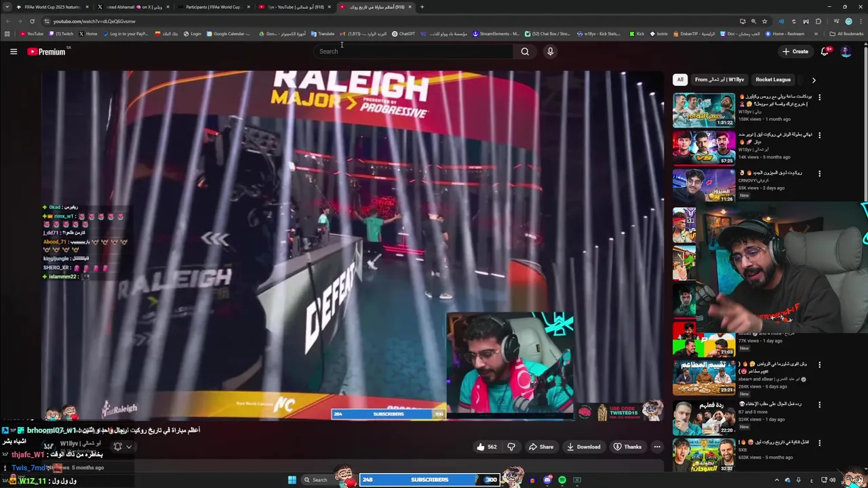This screenshot has height=488, width=868.
Task: Open options for the 55K views video
Action: pos(819,174)
